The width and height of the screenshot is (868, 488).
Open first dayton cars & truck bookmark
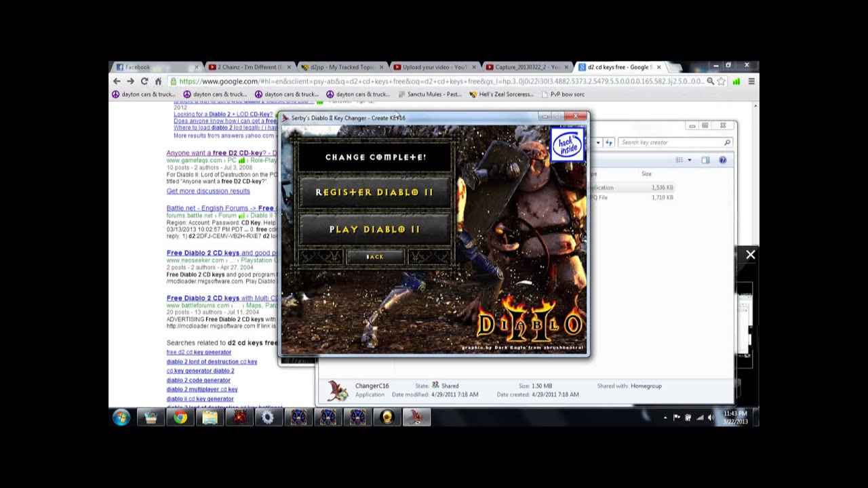(x=144, y=94)
